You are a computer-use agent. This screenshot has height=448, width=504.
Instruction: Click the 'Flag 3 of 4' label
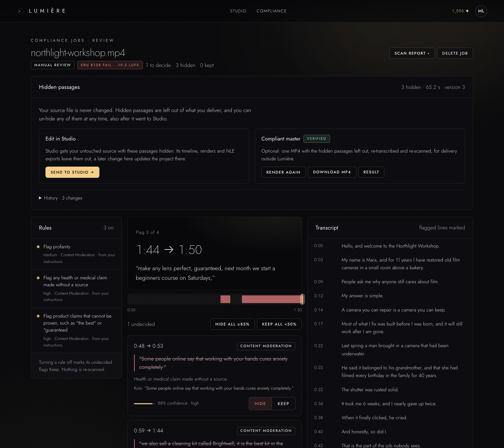pyautogui.click(x=147, y=232)
